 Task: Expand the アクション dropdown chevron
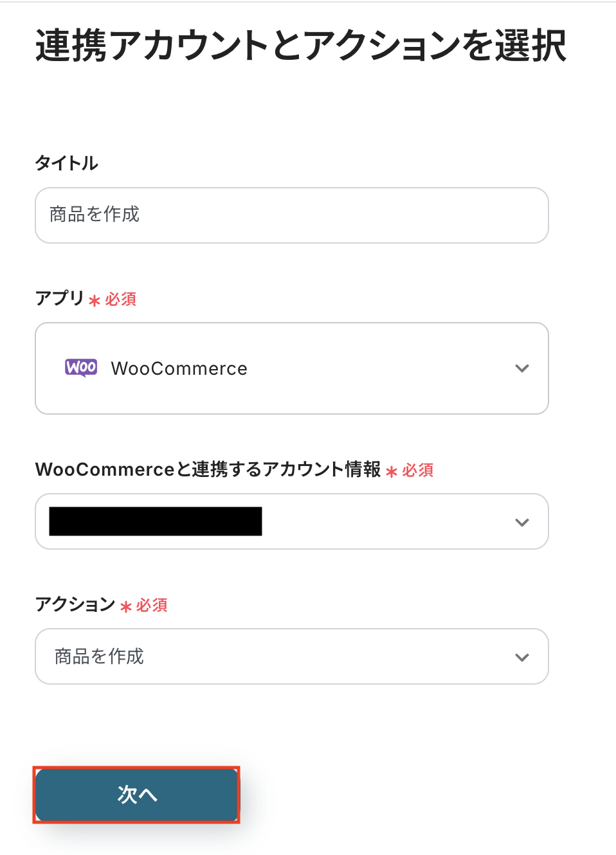click(521, 657)
